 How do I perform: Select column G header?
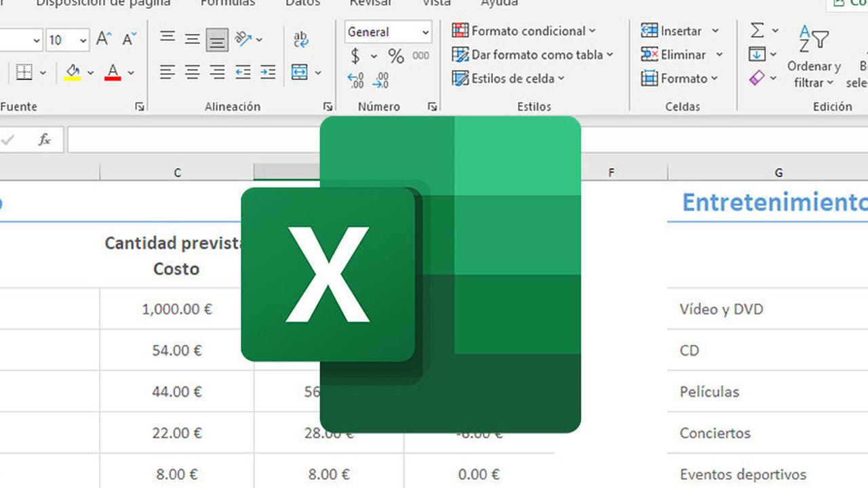(778, 172)
